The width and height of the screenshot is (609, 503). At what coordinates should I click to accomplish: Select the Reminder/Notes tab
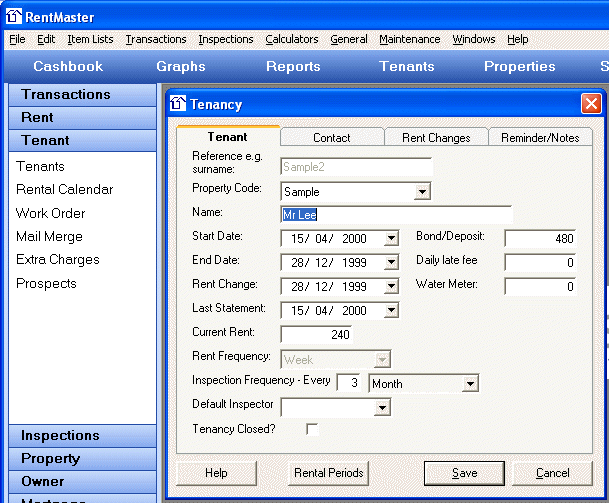tap(539, 138)
